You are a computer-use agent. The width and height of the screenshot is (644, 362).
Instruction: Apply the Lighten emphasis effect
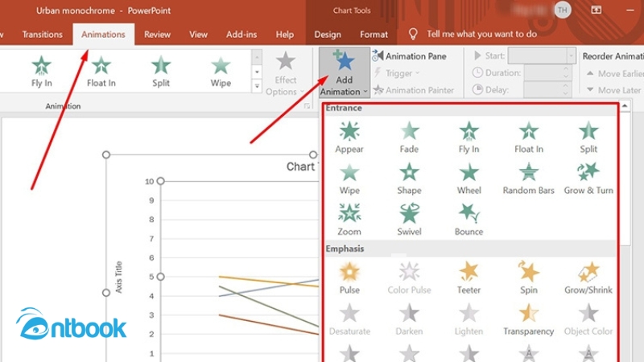(469, 319)
